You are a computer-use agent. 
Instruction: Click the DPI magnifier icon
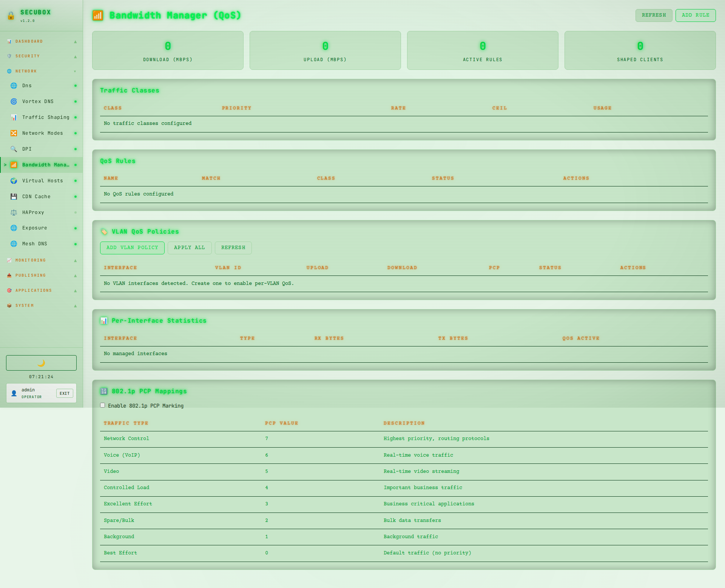pos(14,149)
